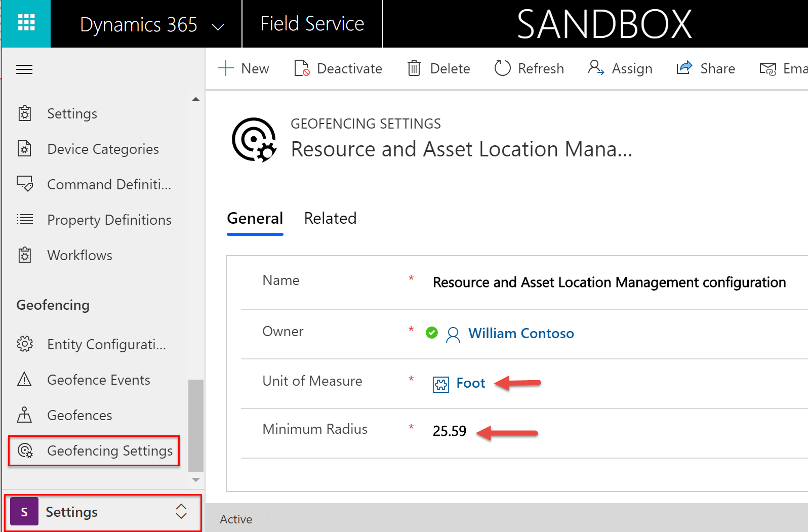Click the New plus icon
Image resolution: width=808 pixels, height=532 pixels.
point(225,68)
